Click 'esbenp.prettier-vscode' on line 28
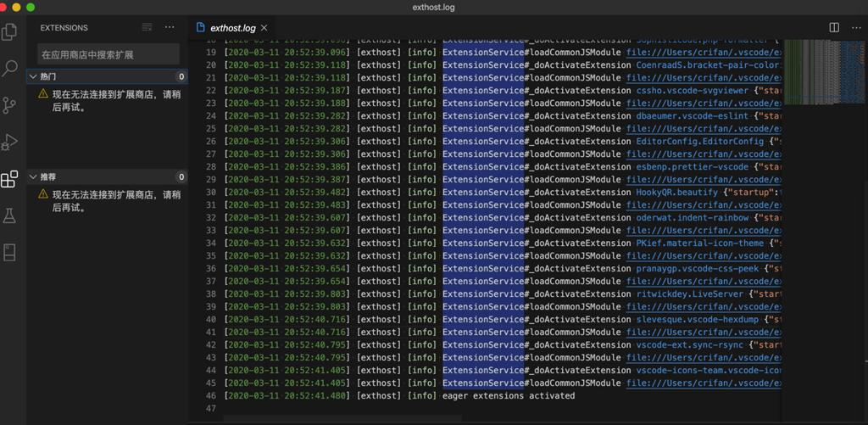The height and width of the screenshot is (425, 868). 693,167
